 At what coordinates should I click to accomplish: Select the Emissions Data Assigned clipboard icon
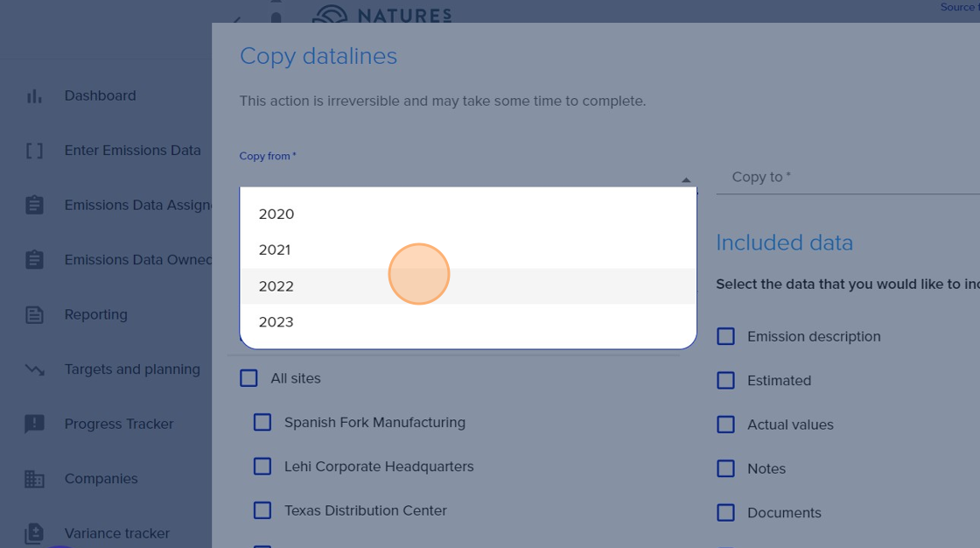pos(34,205)
